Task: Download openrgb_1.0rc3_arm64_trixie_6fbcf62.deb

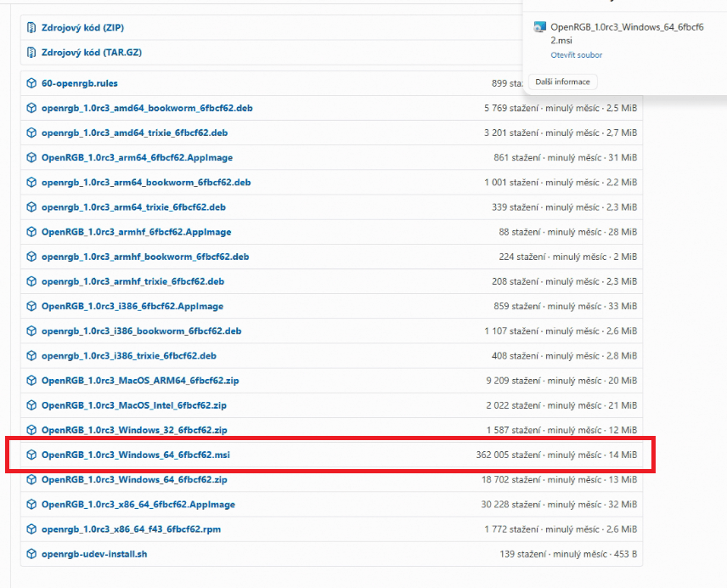Action: (x=133, y=207)
